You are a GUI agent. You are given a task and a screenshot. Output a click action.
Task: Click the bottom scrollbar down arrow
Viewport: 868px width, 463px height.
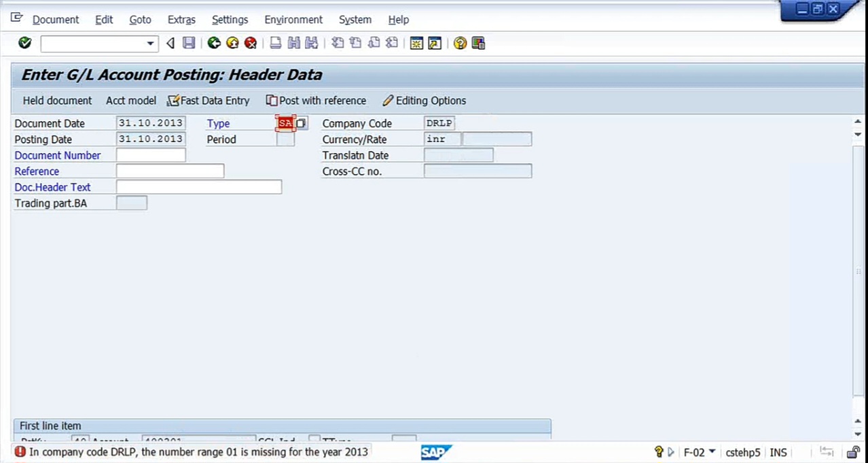(x=858, y=434)
